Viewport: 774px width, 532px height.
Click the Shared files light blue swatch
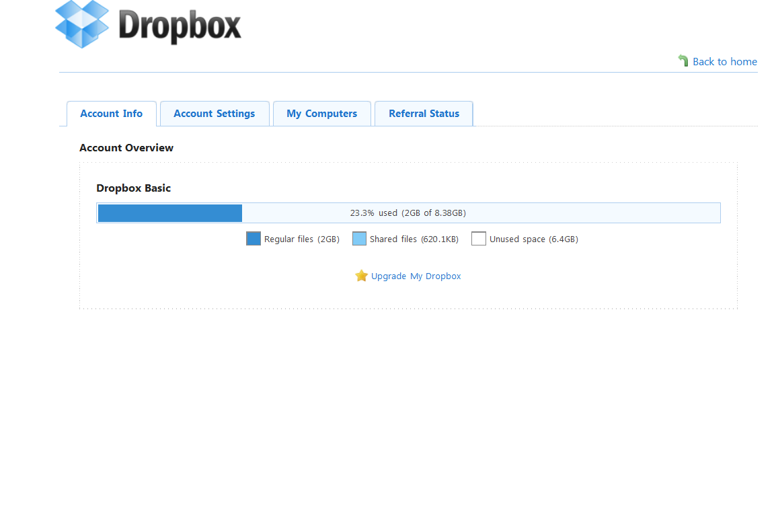[x=359, y=239]
